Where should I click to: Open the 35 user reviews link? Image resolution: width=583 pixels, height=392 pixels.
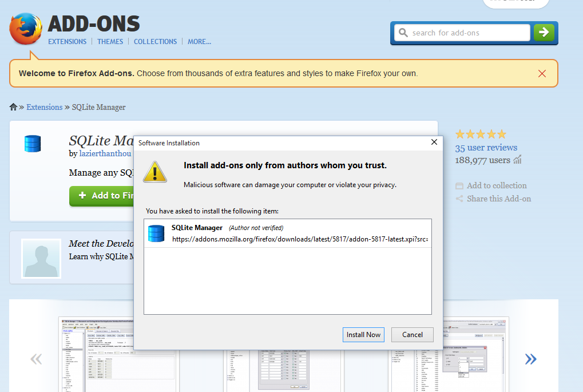coord(486,148)
